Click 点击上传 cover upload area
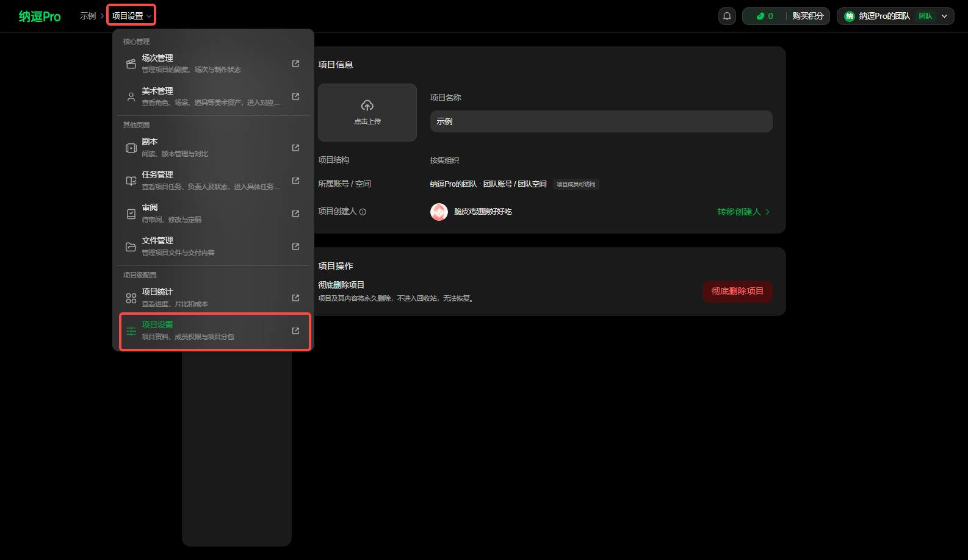The image size is (968, 560). 367,112
